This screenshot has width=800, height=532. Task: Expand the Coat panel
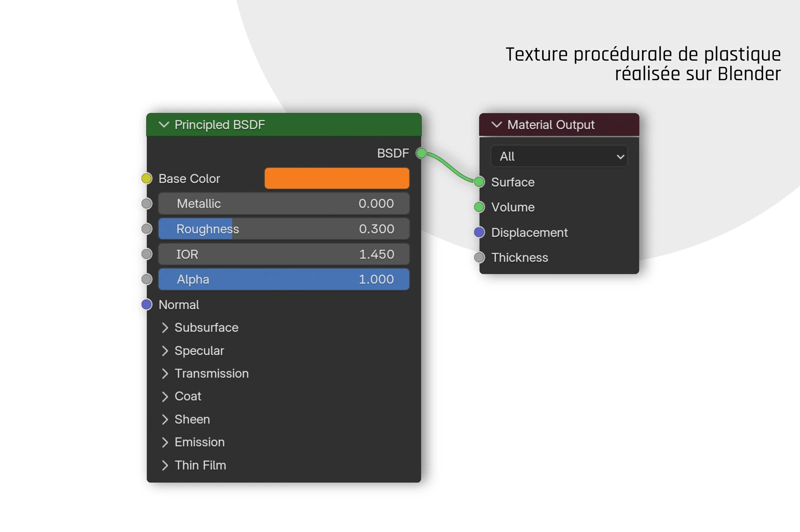165,397
